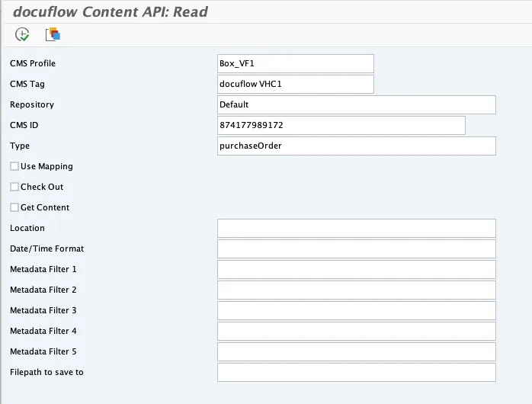Click the Filepath to save to field

[x=357, y=373]
